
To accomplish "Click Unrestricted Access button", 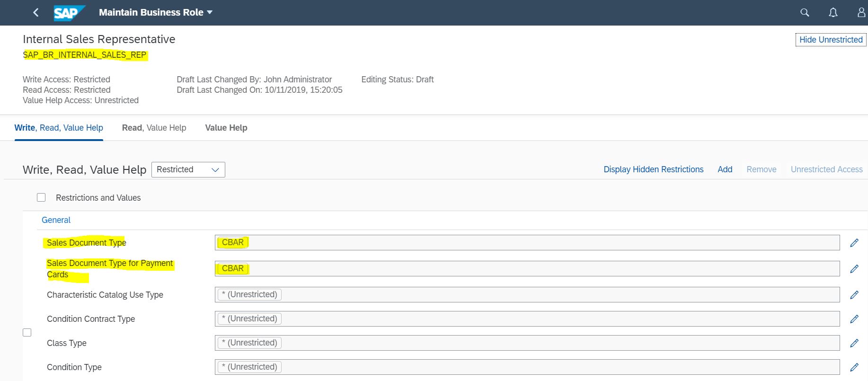I will pos(826,169).
